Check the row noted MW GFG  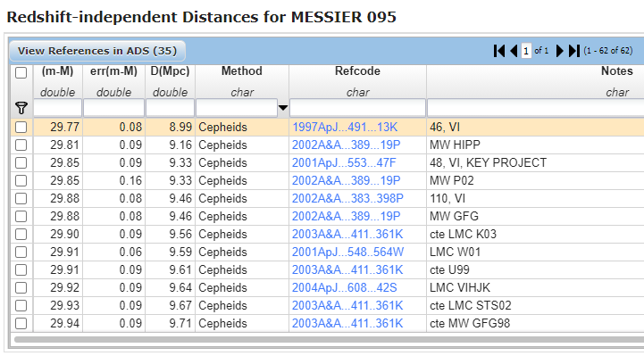pyautogui.click(x=21, y=217)
